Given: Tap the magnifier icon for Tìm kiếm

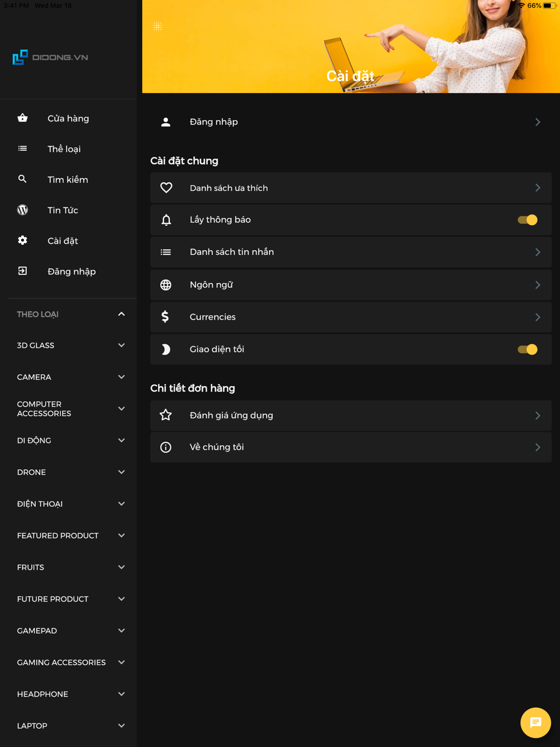Looking at the screenshot, I should point(22,179).
